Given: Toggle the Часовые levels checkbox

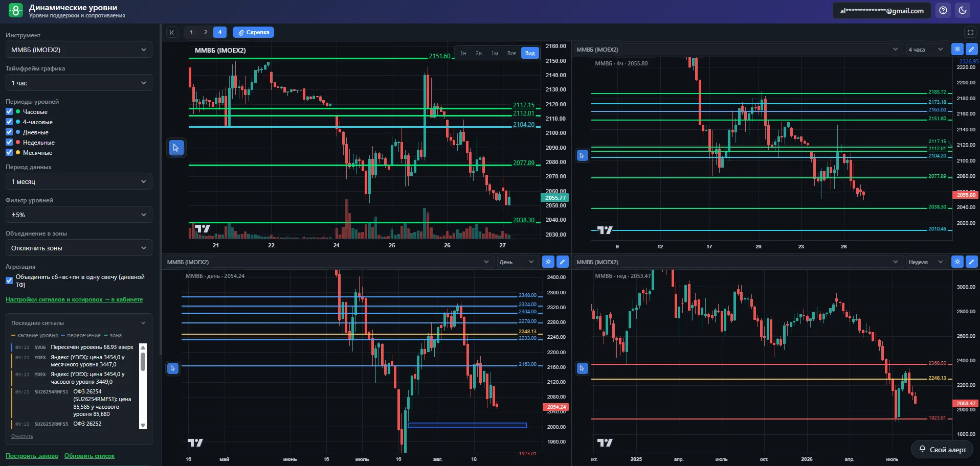Looking at the screenshot, I should click(x=9, y=111).
